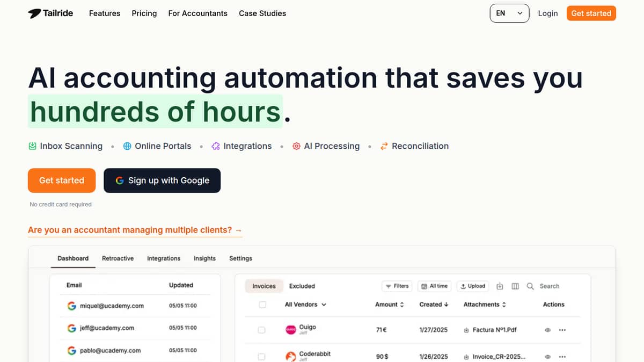Click the Google icon beside pablo@ucademy.com
Screen dimensions: 644x362
point(71,350)
